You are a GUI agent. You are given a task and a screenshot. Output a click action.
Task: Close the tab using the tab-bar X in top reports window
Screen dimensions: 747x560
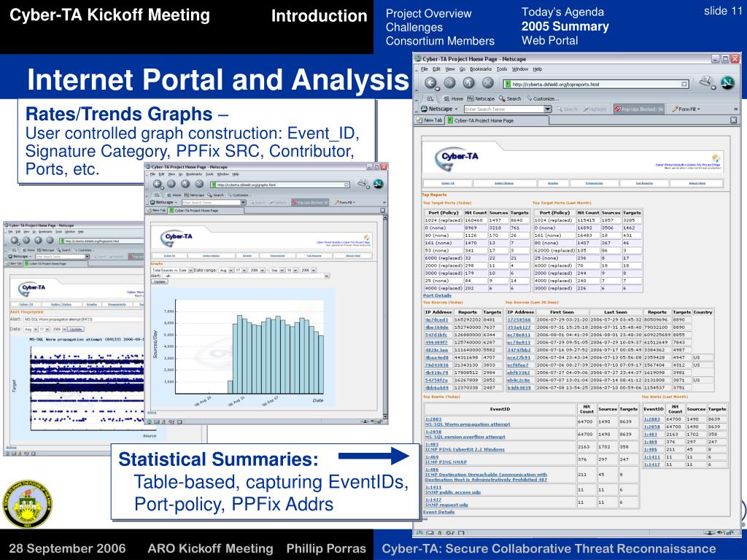tap(734, 120)
